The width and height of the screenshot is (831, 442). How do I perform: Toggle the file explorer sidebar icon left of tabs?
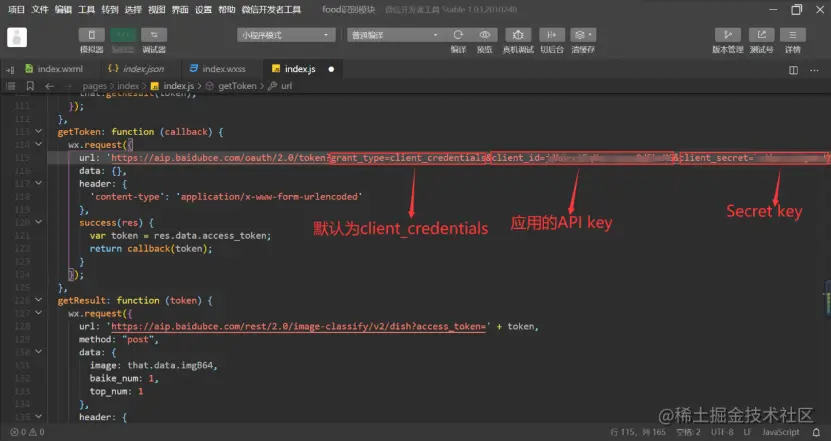pyautogui.click(x=10, y=69)
